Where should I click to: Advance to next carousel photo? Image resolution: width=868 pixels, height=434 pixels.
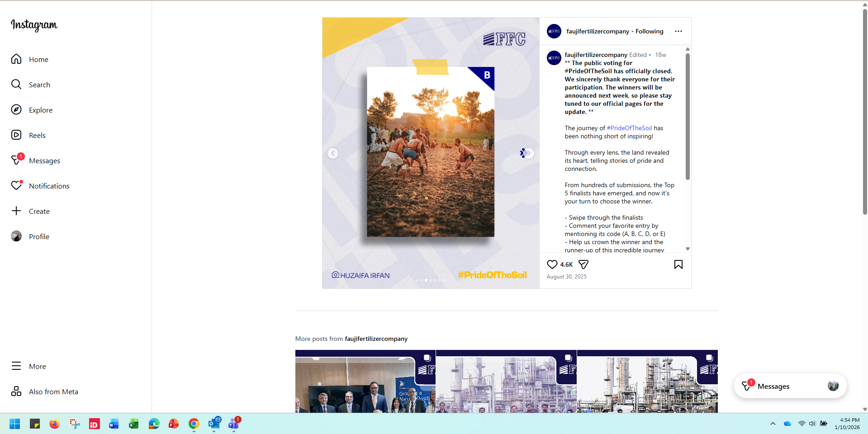tap(529, 153)
